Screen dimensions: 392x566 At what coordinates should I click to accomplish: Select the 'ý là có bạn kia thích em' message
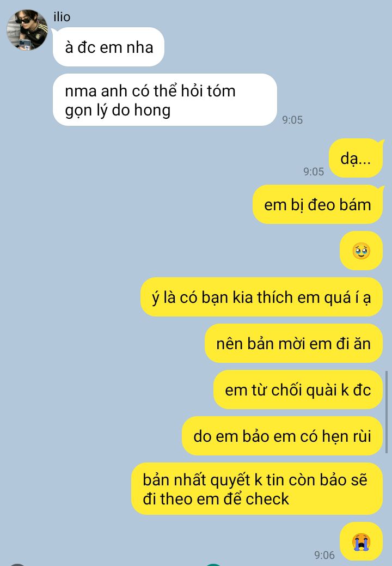(261, 297)
